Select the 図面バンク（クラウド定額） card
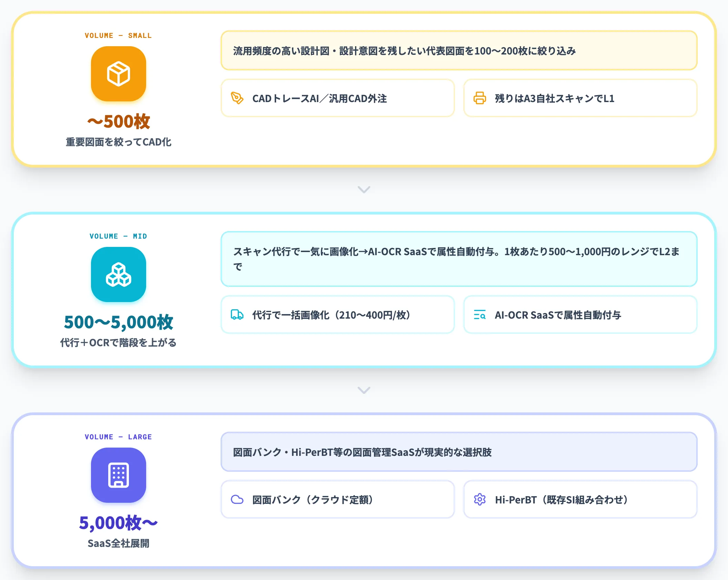The image size is (728, 580). pos(338,500)
